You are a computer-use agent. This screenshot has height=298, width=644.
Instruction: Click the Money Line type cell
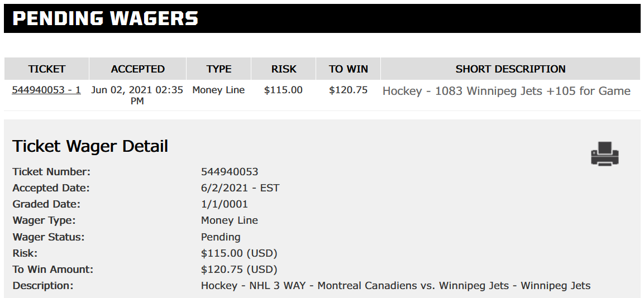[x=218, y=90]
